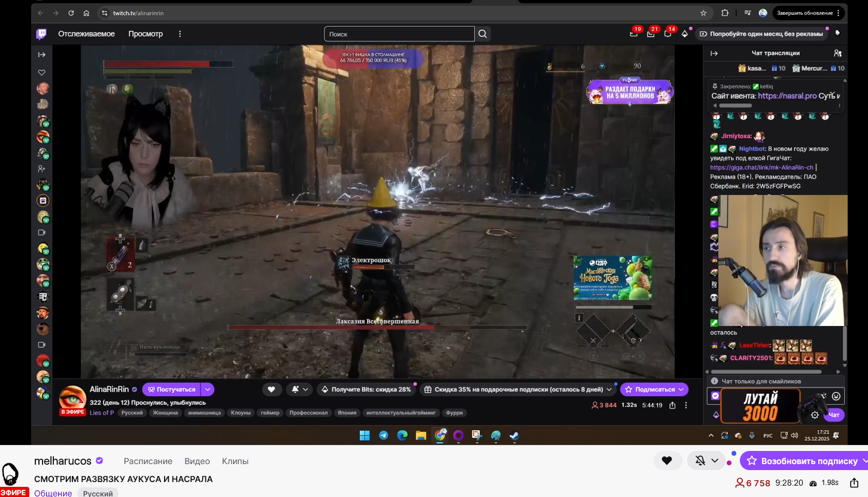
Task: Open the Отслеживаемое tab
Action: point(86,34)
